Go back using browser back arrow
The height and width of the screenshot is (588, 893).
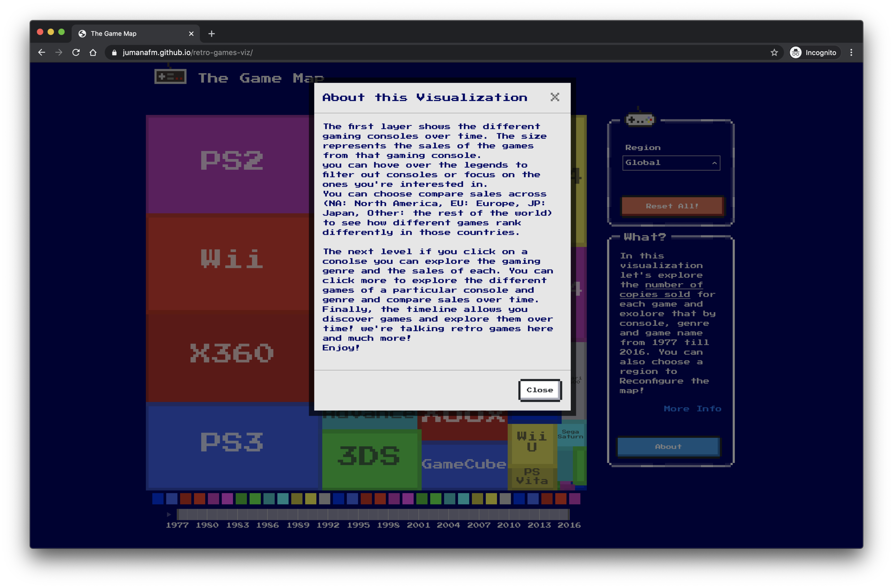point(42,53)
